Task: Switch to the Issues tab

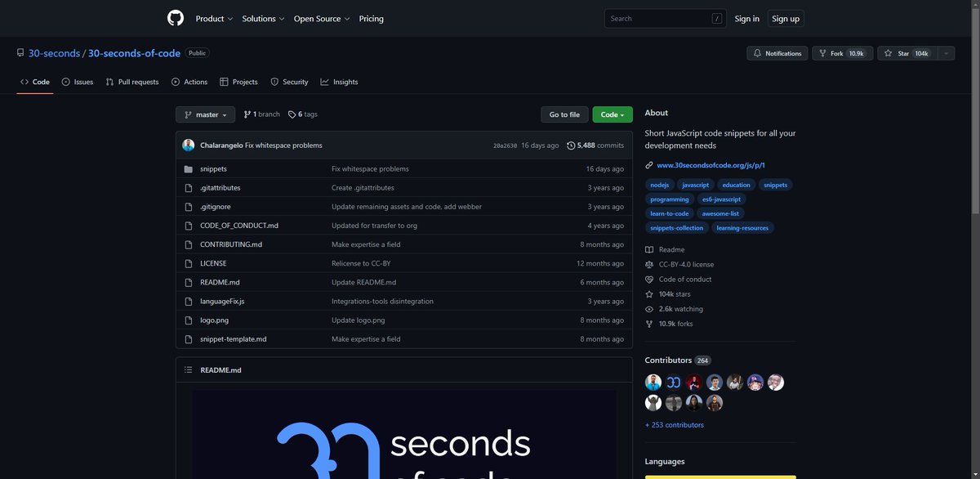Action: [78, 81]
